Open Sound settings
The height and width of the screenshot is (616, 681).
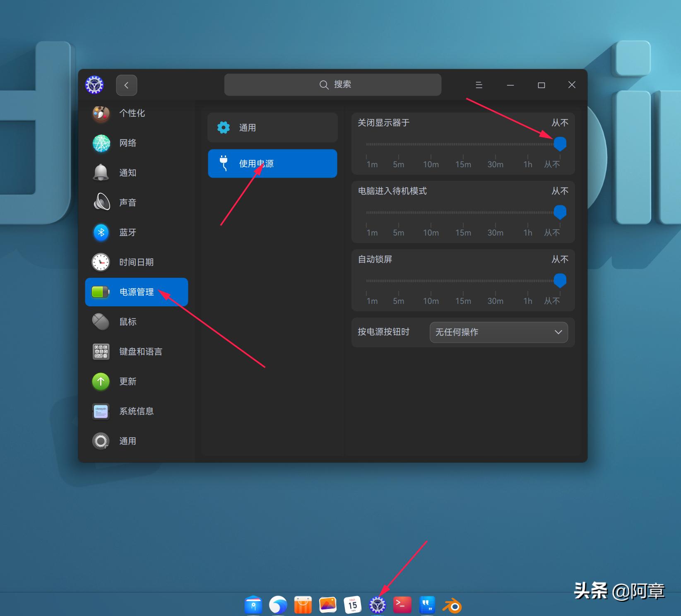pos(128,202)
